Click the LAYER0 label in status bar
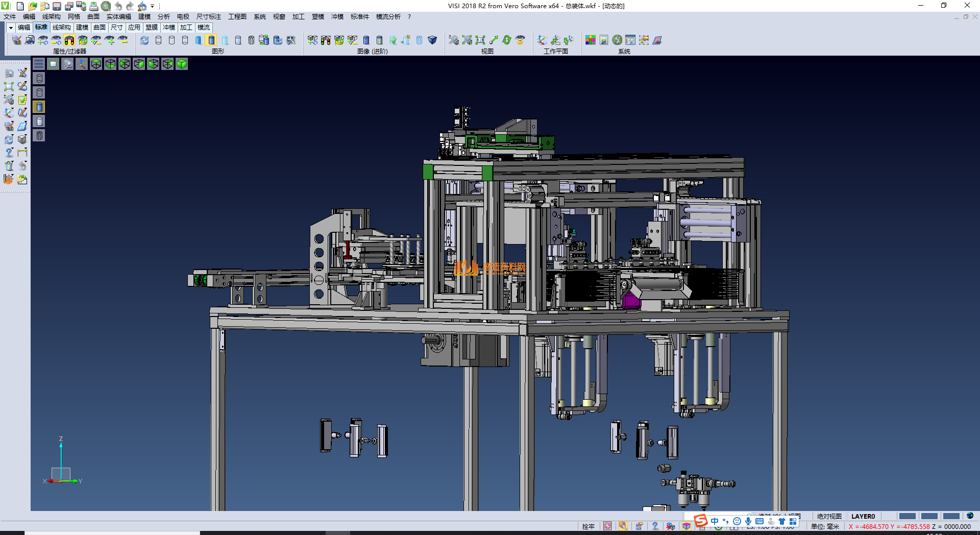980x535 pixels. pos(863,516)
